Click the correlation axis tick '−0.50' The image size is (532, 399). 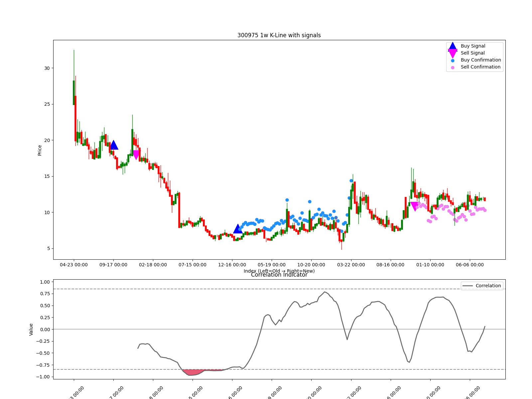43,353
